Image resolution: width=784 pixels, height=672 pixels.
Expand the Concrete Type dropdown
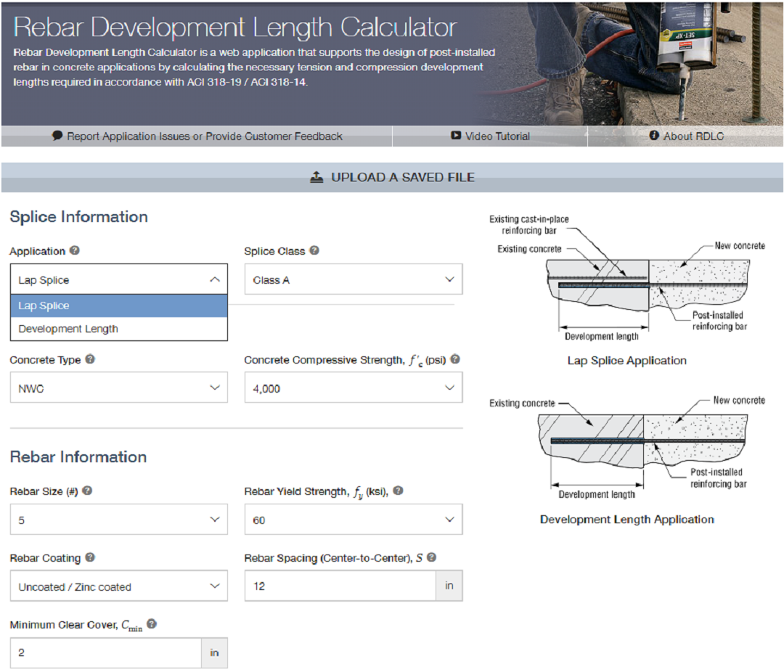click(x=118, y=388)
